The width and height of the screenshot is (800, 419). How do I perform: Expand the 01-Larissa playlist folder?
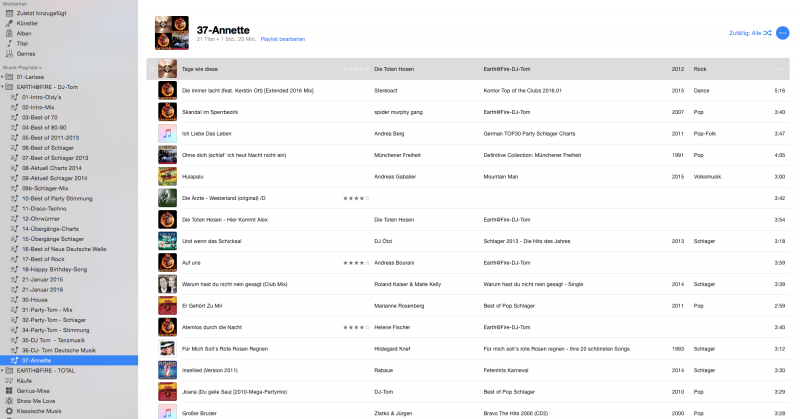(x=2, y=77)
